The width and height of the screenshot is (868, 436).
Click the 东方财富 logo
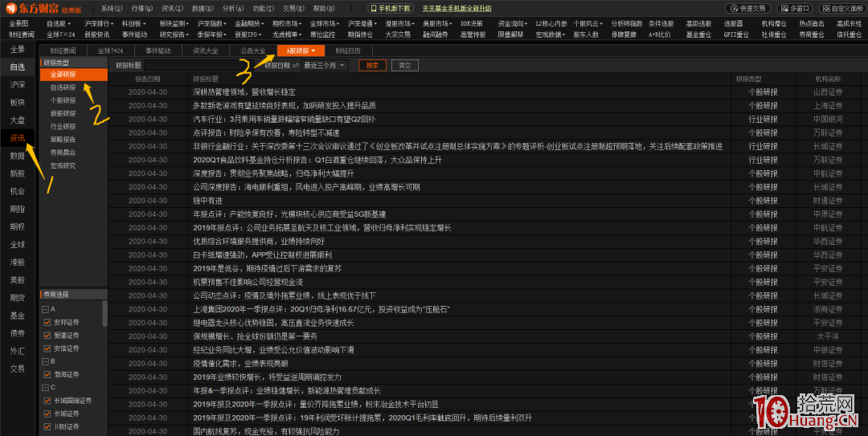(x=43, y=9)
